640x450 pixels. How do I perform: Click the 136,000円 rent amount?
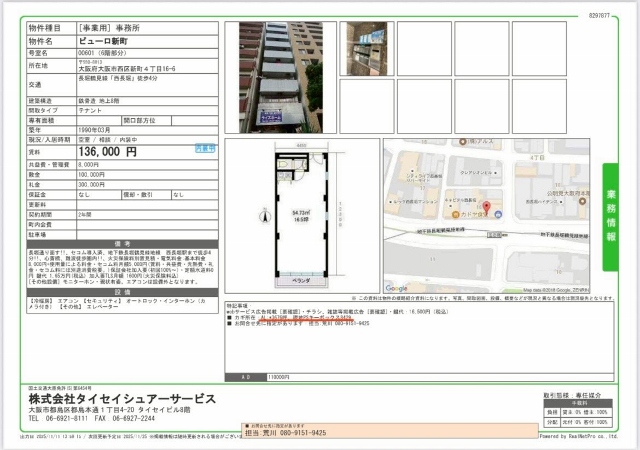point(107,152)
